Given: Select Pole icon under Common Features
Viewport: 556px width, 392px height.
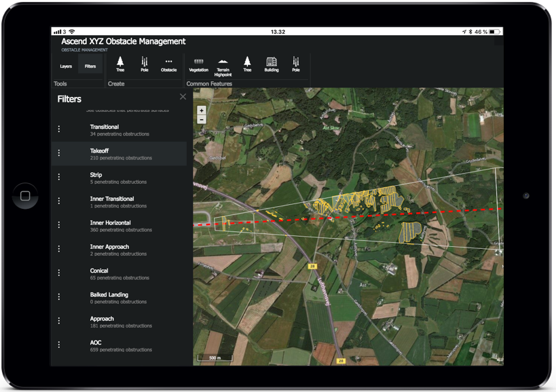Looking at the screenshot, I should tap(296, 64).
